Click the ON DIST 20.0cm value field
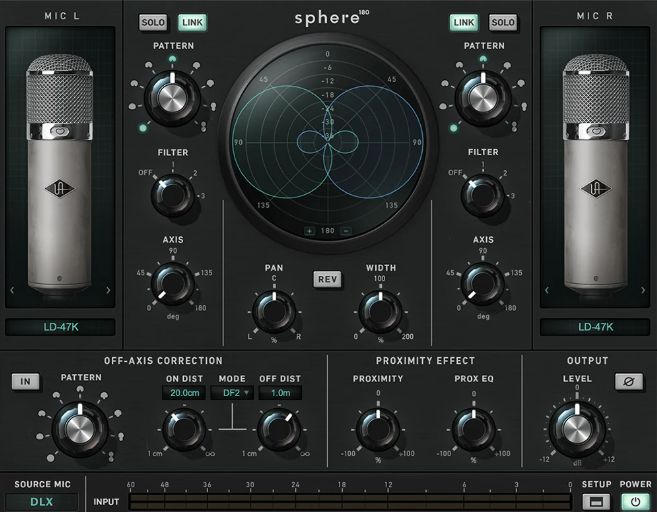657x512 pixels. point(184,393)
